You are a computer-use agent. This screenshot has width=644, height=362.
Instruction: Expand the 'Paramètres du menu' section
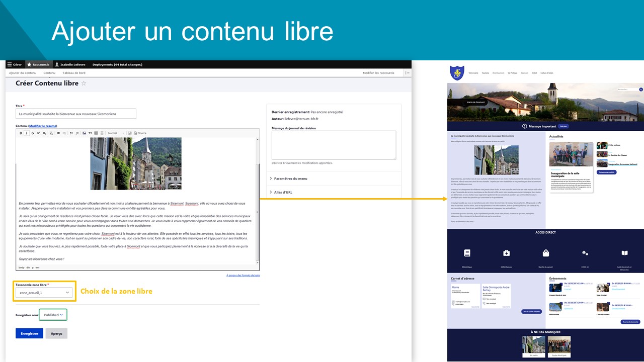290,178
